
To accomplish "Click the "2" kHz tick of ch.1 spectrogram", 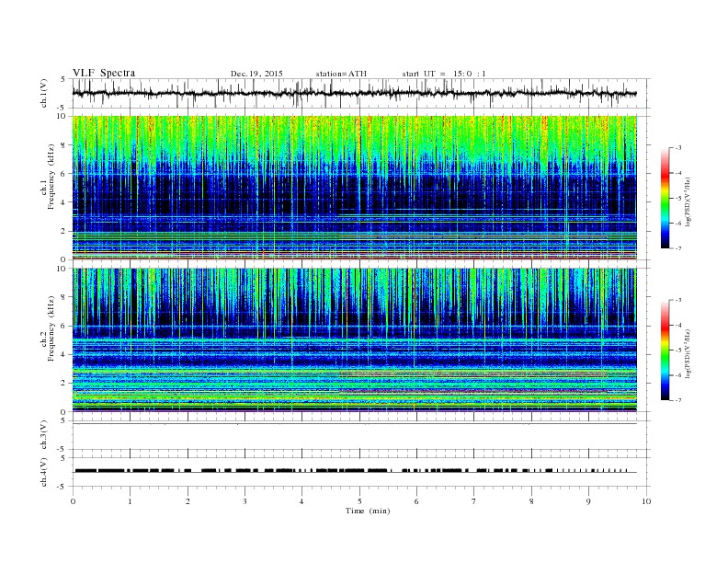I will coord(63,231).
